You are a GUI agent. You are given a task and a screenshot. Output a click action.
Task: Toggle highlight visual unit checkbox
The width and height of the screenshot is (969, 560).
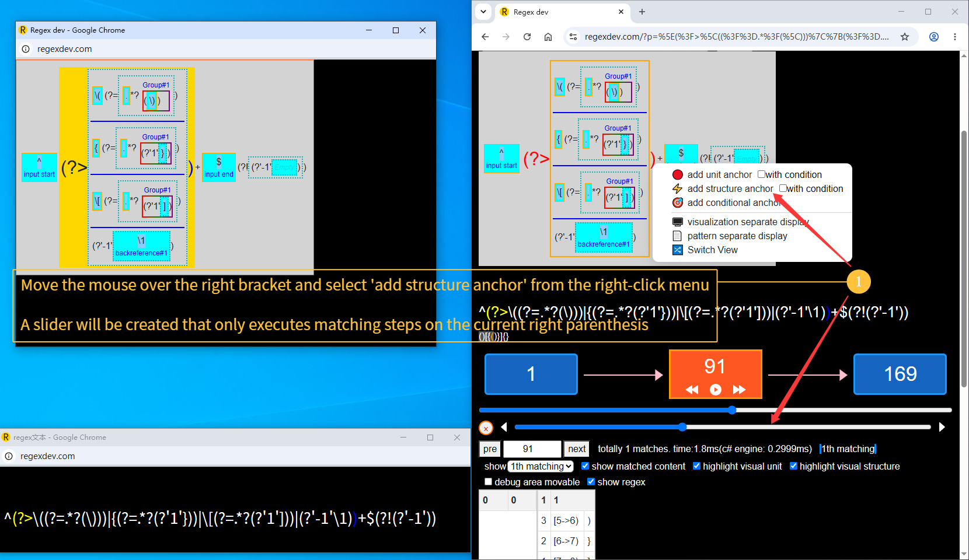click(x=696, y=466)
